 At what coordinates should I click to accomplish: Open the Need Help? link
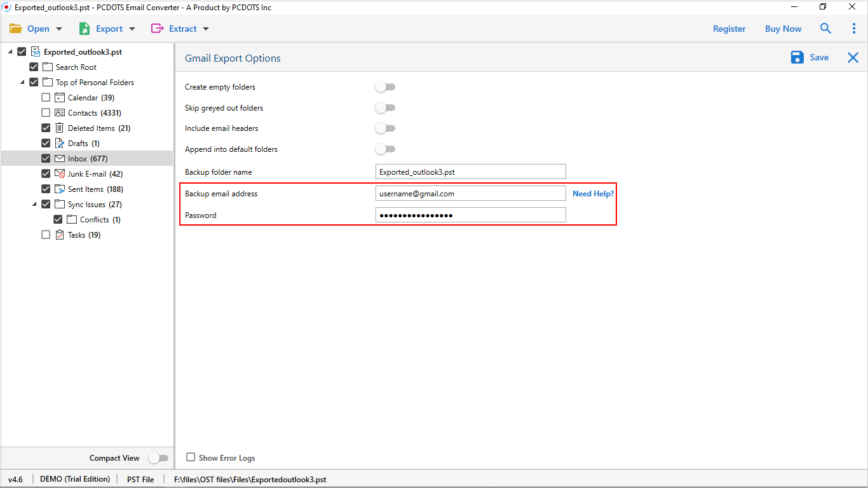click(593, 194)
